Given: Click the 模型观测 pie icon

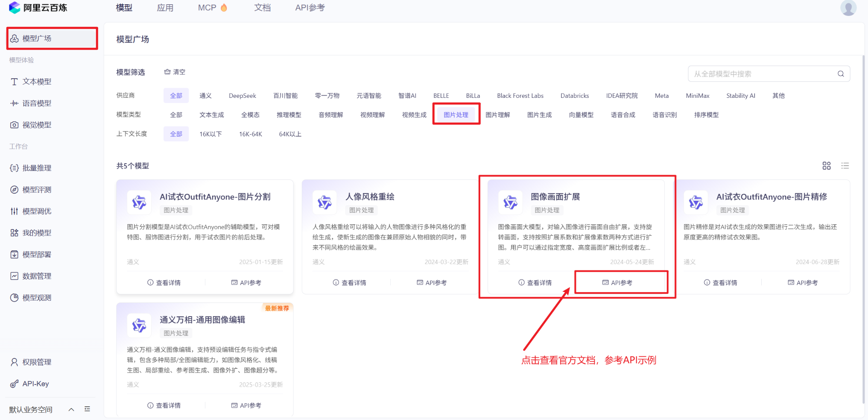Looking at the screenshot, I should 14,297.
